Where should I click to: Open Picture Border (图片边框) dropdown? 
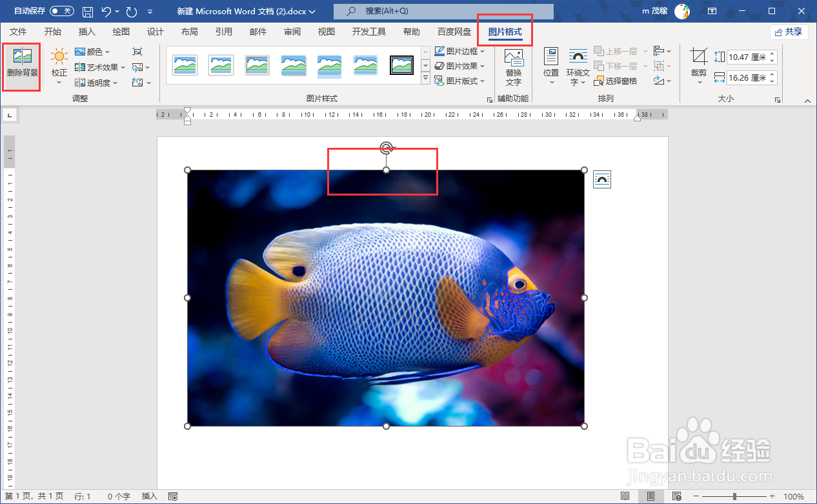[459, 51]
